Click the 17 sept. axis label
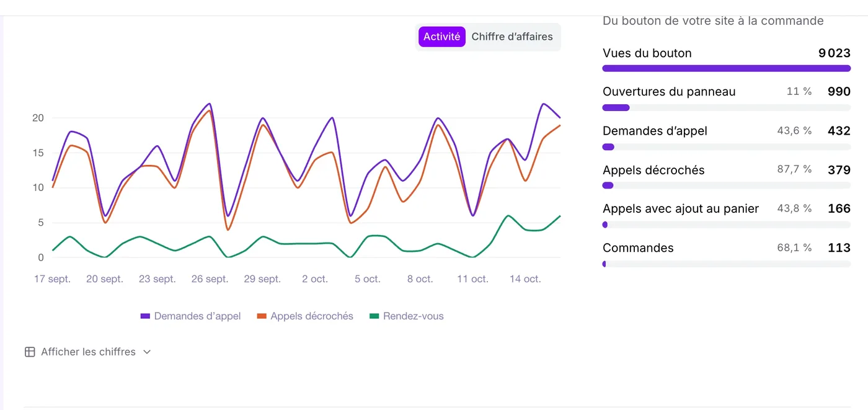The height and width of the screenshot is (410, 868). pyautogui.click(x=52, y=279)
